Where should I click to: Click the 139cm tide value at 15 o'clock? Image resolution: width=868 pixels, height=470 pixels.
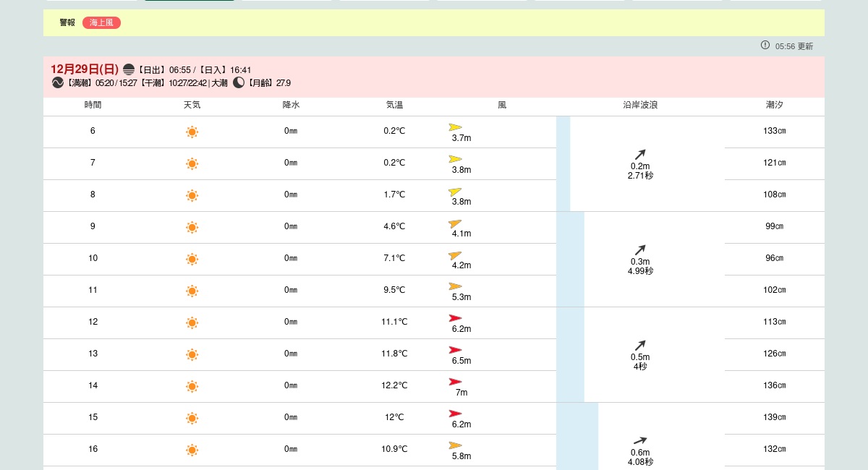pos(774,417)
